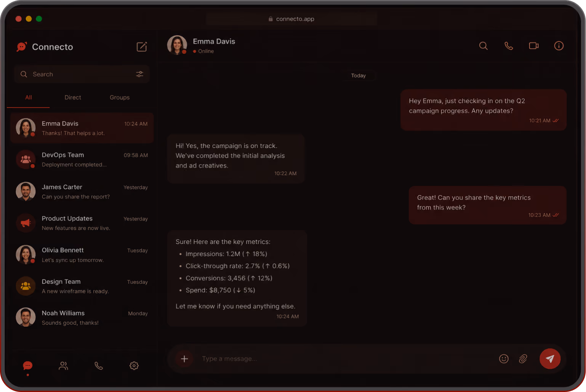Click 'Can you share the report?' preview
This screenshot has width=586, height=392.
[76, 197]
